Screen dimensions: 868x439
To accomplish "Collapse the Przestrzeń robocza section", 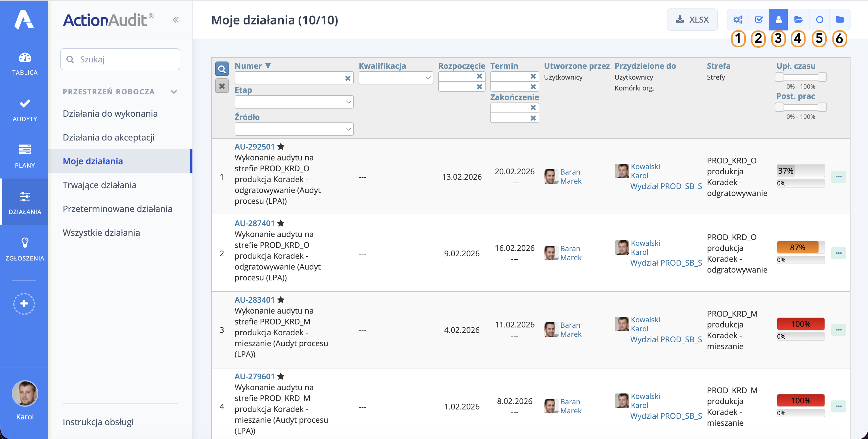I will tap(174, 92).
